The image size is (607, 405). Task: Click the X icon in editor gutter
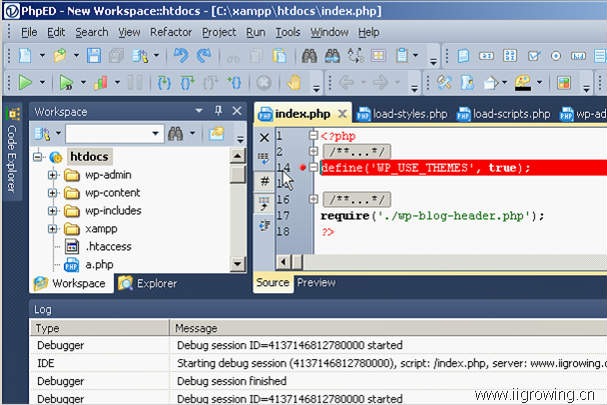(x=264, y=137)
